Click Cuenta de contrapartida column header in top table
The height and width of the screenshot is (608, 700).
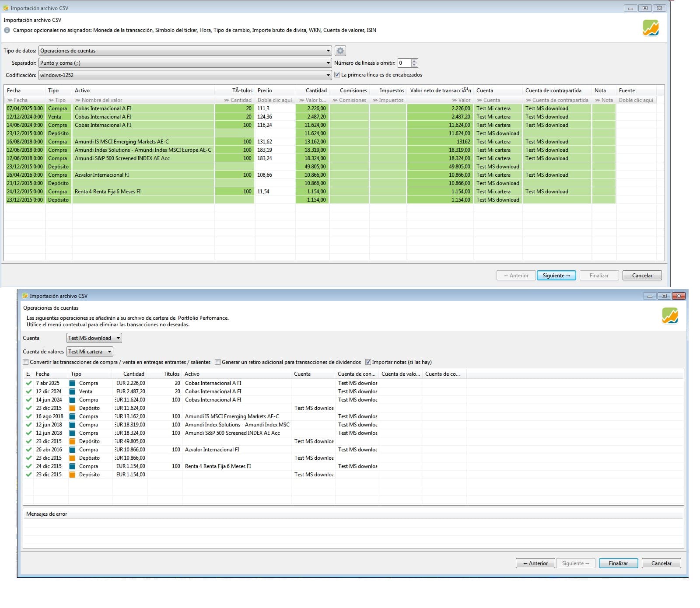[x=557, y=91]
